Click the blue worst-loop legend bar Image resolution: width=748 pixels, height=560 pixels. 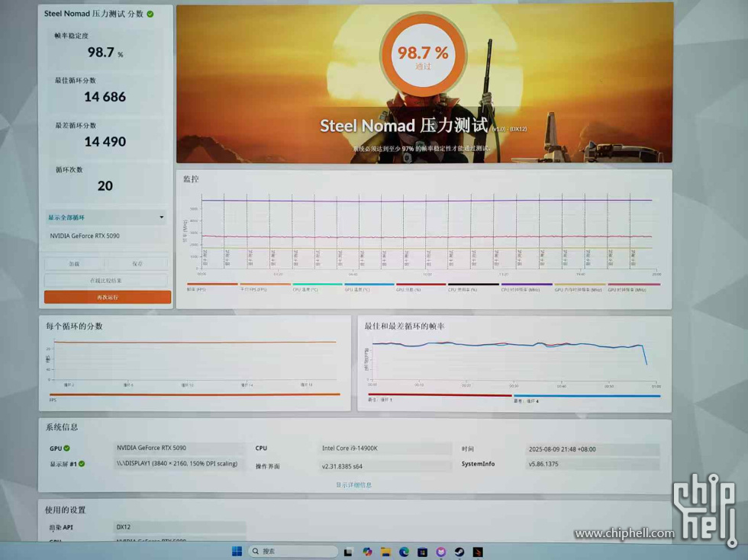click(x=587, y=396)
